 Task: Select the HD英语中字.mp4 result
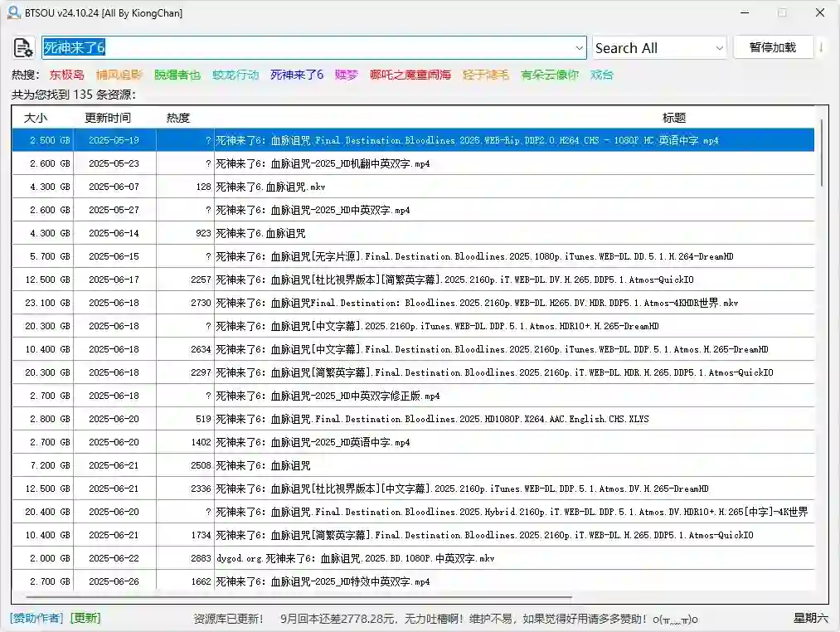413,442
